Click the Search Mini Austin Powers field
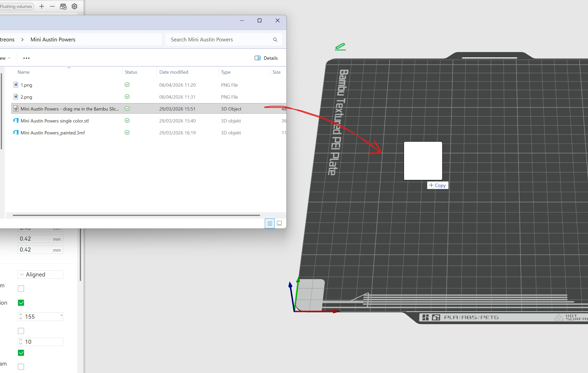This screenshot has height=373, width=588. click(224, 40)
